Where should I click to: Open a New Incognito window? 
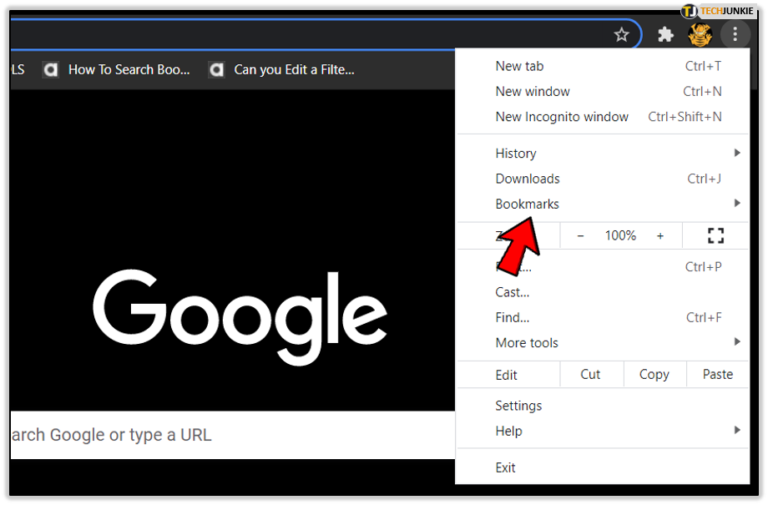pyautogui.click(x=602, y=117)
